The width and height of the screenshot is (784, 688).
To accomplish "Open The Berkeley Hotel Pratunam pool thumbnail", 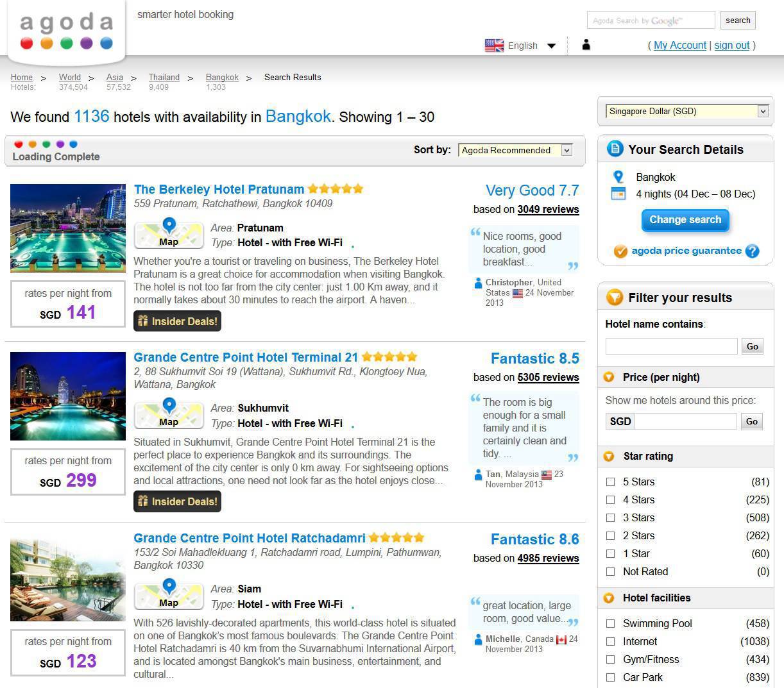I will tap(68, 228).
